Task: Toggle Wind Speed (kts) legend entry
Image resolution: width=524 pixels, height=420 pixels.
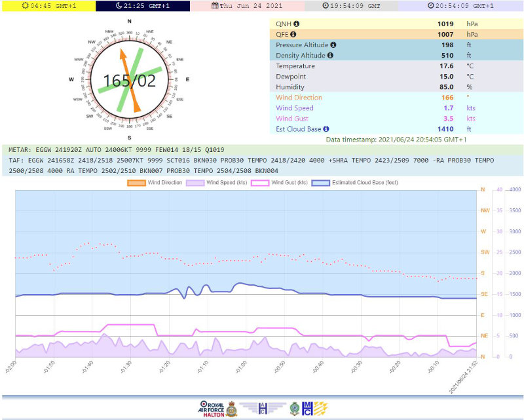Action: [x=217, y=183]
